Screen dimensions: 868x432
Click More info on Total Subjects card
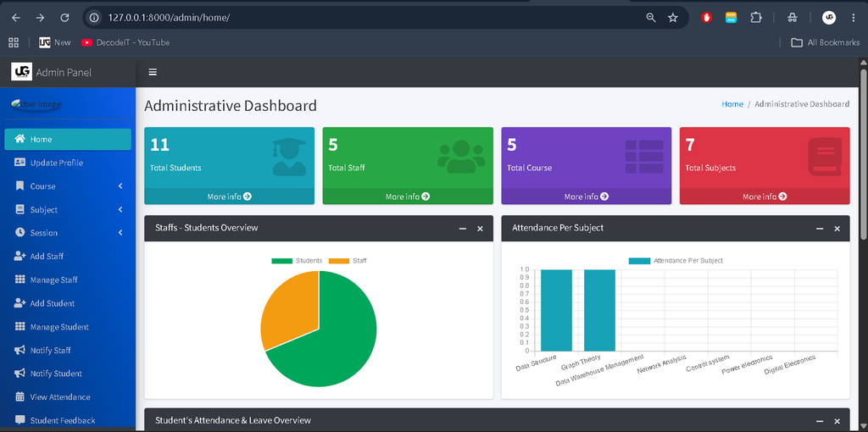[x=765, y=197]
